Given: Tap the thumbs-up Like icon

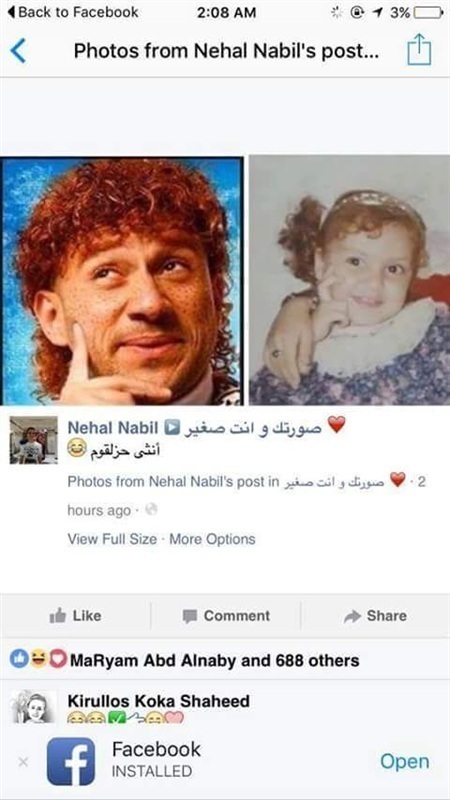Looking at the screenshot, I should coord(58,616).
